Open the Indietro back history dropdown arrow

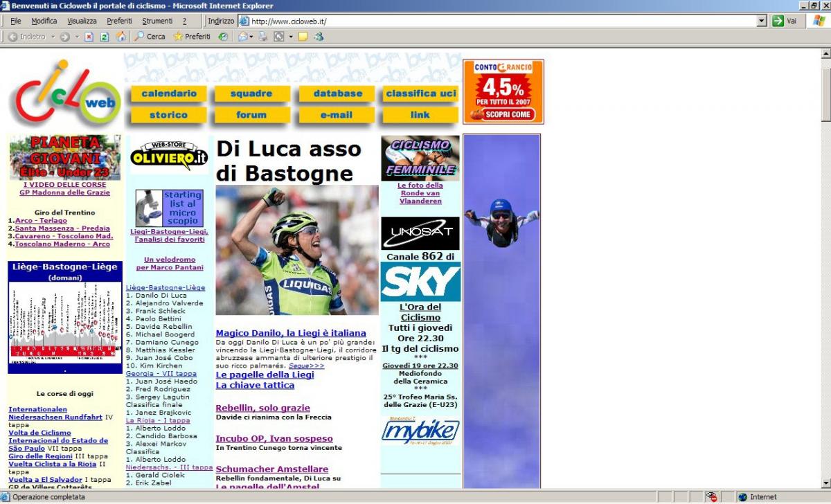pyautogui.click(x=53, y=37)
